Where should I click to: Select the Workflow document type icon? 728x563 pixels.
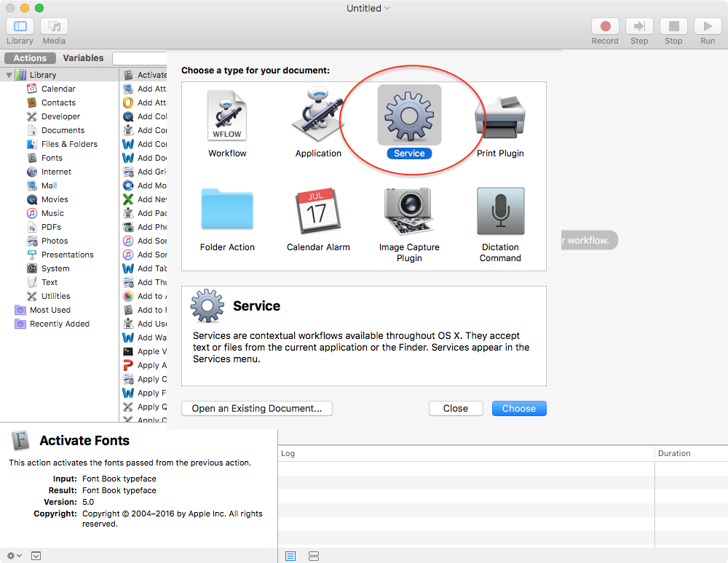(x=227, y=116)
